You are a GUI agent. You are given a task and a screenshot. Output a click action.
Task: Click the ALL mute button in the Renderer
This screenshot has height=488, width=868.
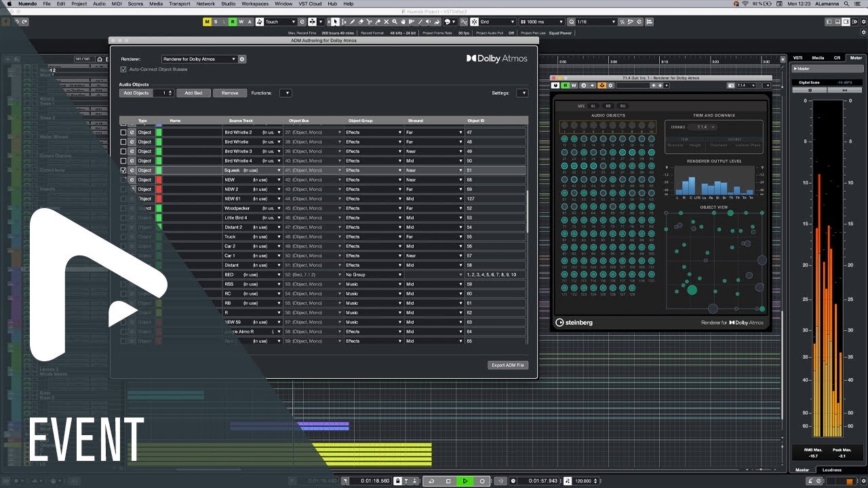[593, 106]
